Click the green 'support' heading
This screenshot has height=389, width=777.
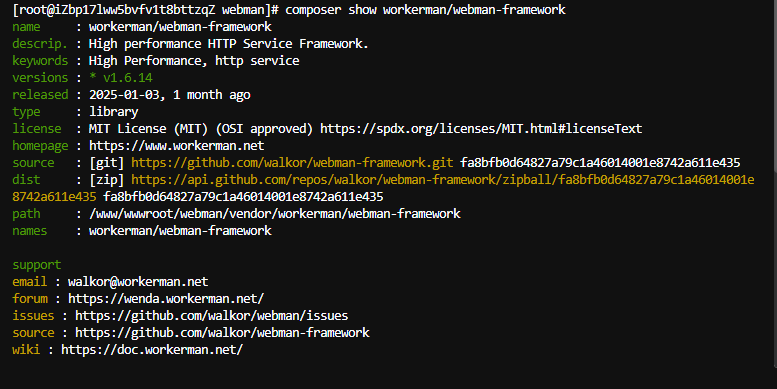tap(37, 265)
